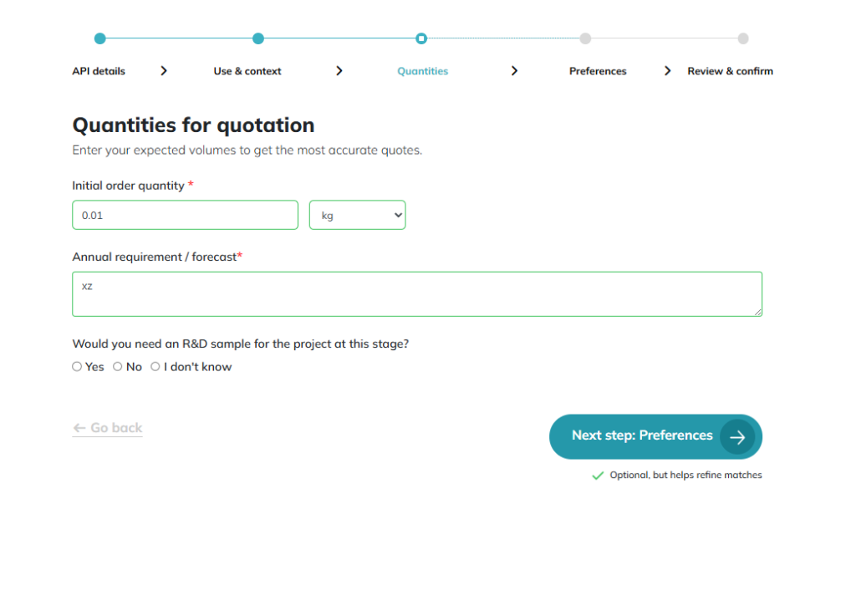Click the Go back link
The image size is (856, 616).
pos(108,428)
